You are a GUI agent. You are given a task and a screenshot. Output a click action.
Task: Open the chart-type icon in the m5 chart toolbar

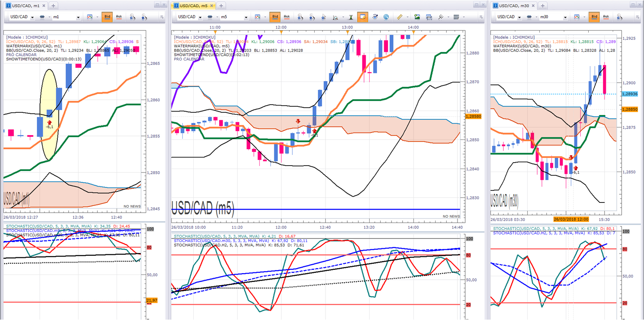tap(257, 17)
